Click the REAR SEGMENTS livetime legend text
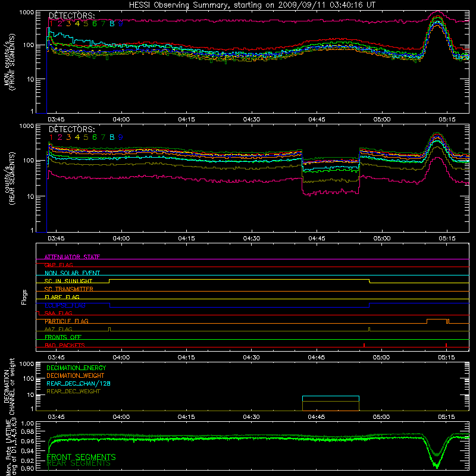This screenshot has height=476, width=476. [x=79, y=464]
